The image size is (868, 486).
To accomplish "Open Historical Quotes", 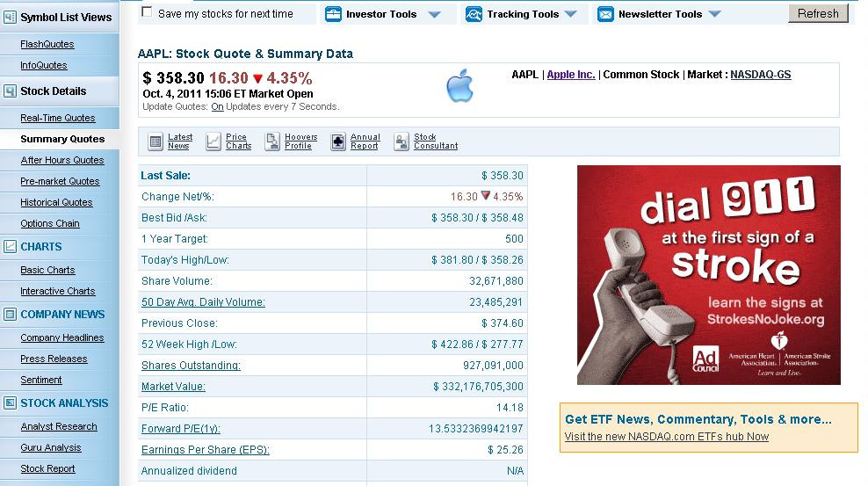I will point(56,202).
